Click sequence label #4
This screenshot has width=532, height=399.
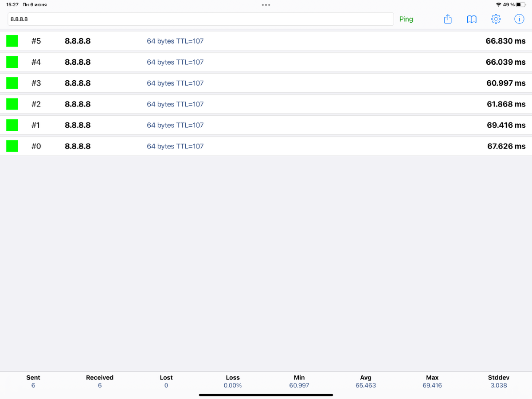tap(36, 62)
